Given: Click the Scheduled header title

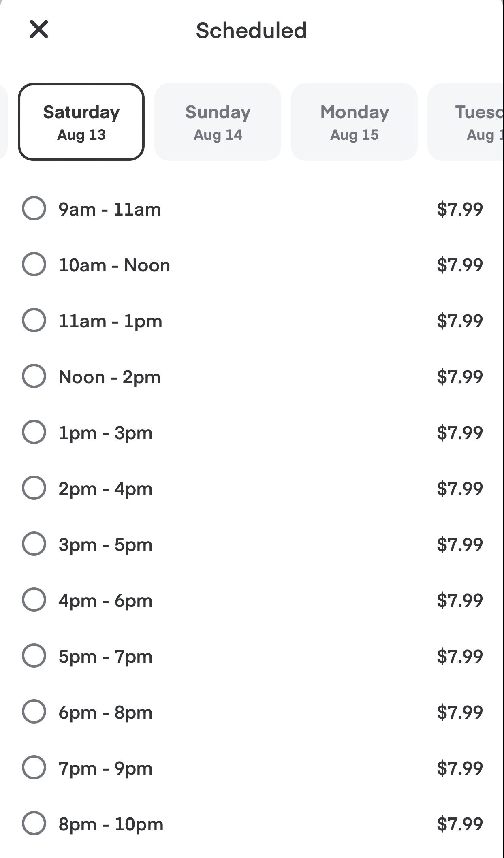Looking at the screenshot, I should click(x=251, y=30).
